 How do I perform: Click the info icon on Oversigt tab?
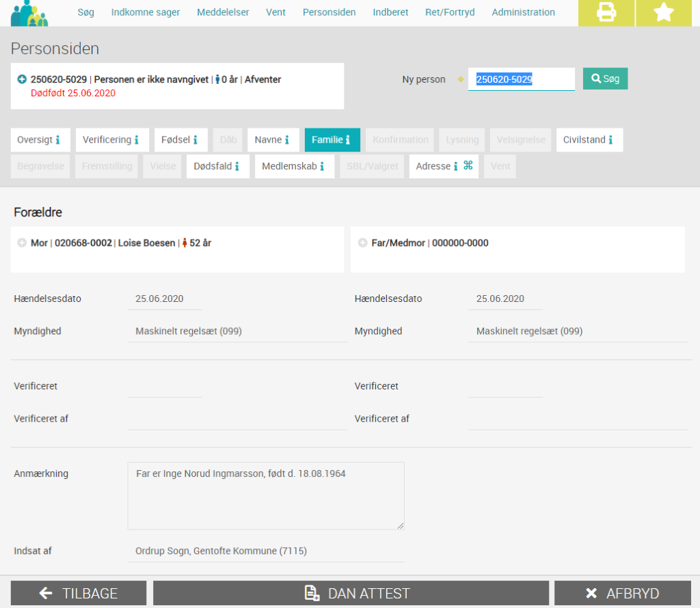click(57, 140)
